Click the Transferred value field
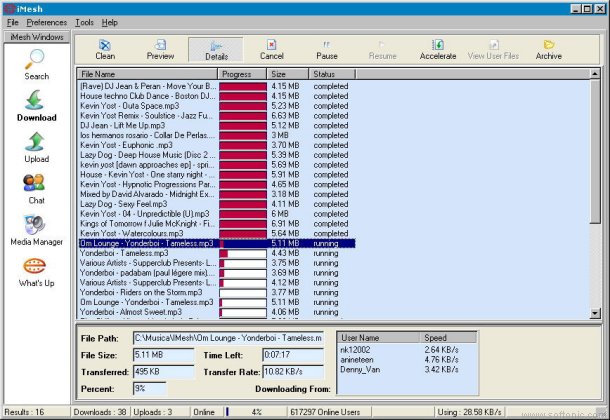This screenshot has height=420, width=610. [163, 372]
